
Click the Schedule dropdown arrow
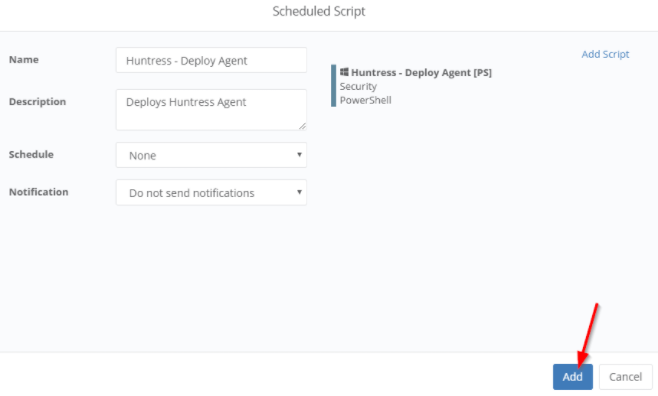click(x=299, y=154)
